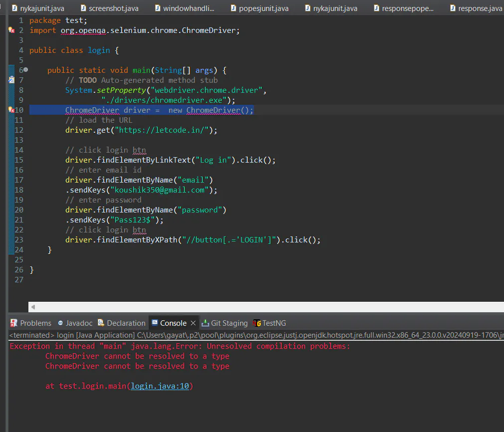Click the file icon on responsepope... tab
This screenshot has height=432, width=504.
(376, 8)
